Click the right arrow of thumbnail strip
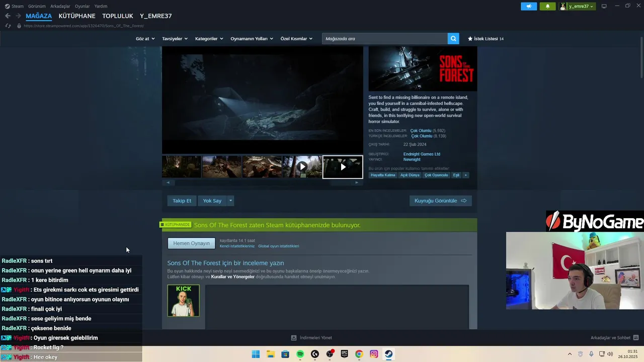The width and height of the screenshot is (644, 362). (x=357, y=183)
